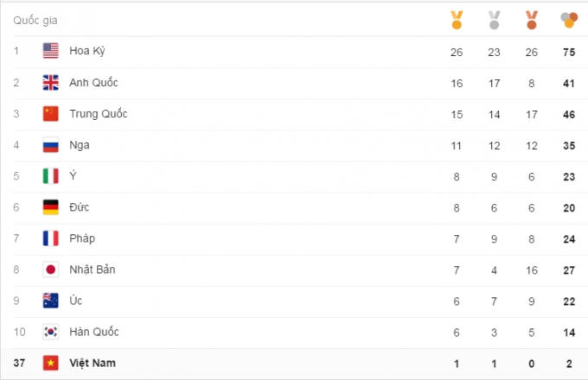
Task: Click the Japan flag icon
Action: tap(51, 269)
